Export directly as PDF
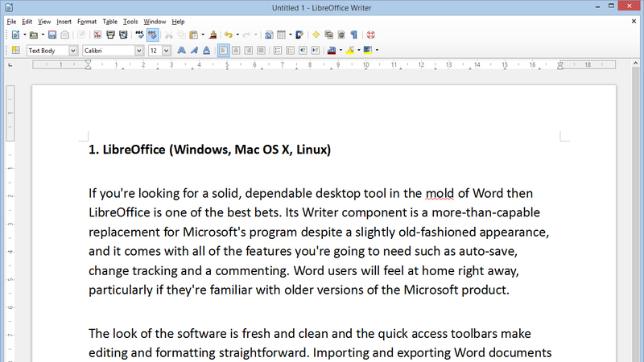The height and width of the screenshot is (362, 644). click(x=97, y=35)
